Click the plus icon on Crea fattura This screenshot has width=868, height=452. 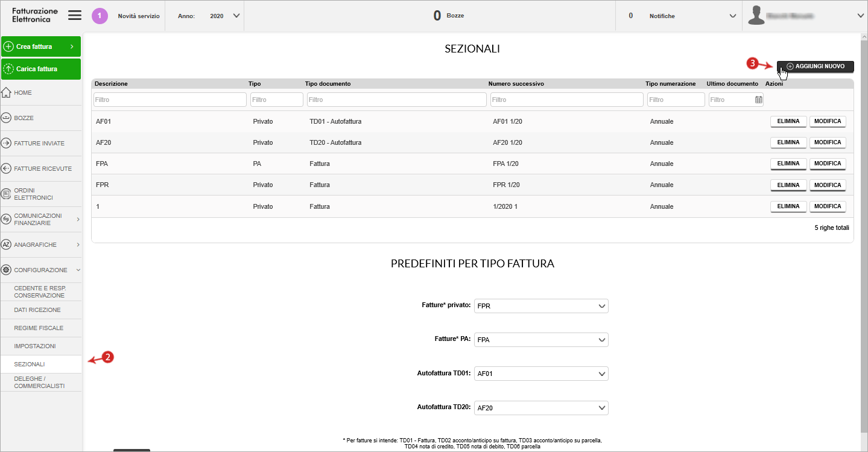coord(8,46)
